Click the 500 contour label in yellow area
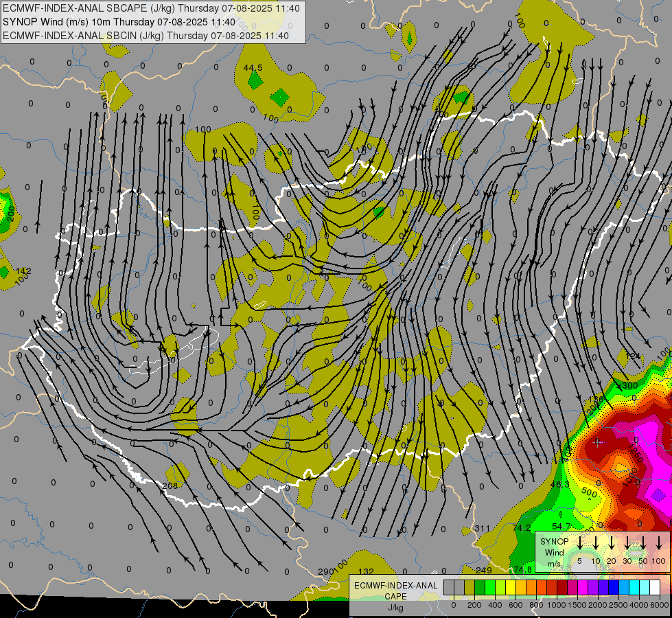This screenshot has width=672, height=618. point(590,492)
